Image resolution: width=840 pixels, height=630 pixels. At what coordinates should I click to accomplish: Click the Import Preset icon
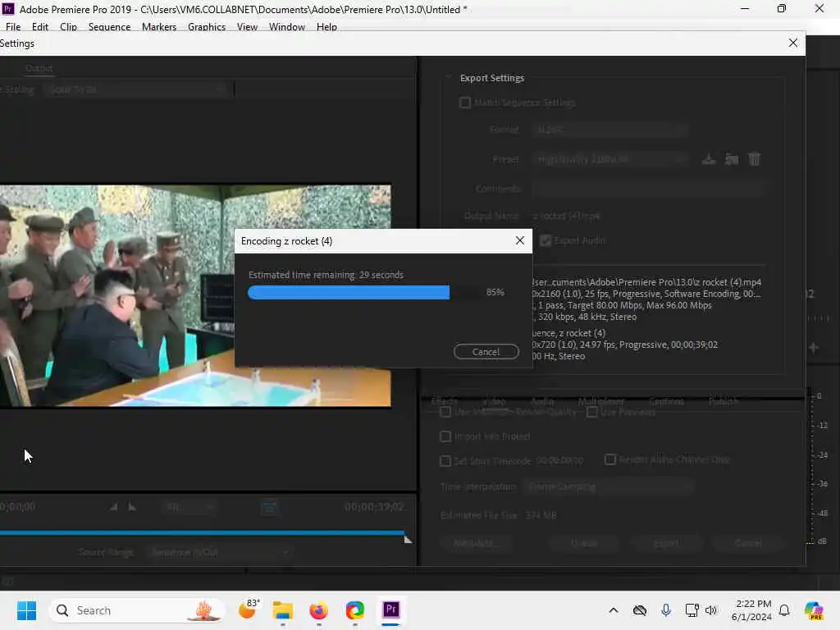click(x=732, y=159)
